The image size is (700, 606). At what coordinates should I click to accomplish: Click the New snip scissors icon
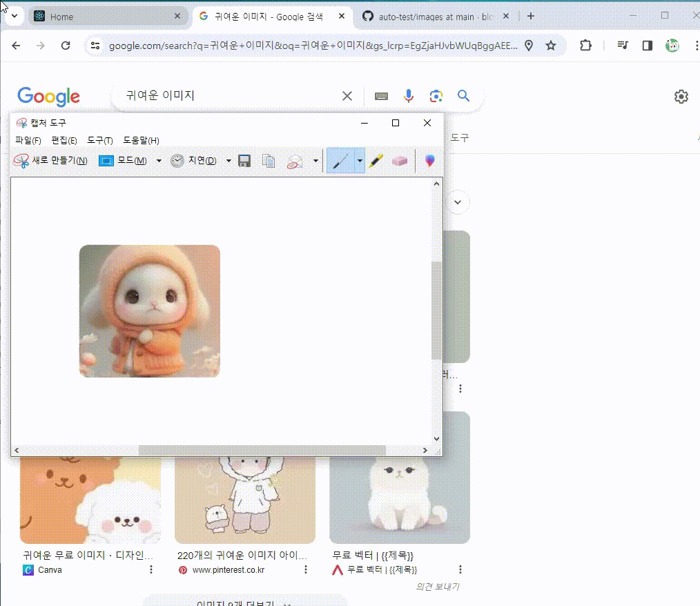(21, 161)
